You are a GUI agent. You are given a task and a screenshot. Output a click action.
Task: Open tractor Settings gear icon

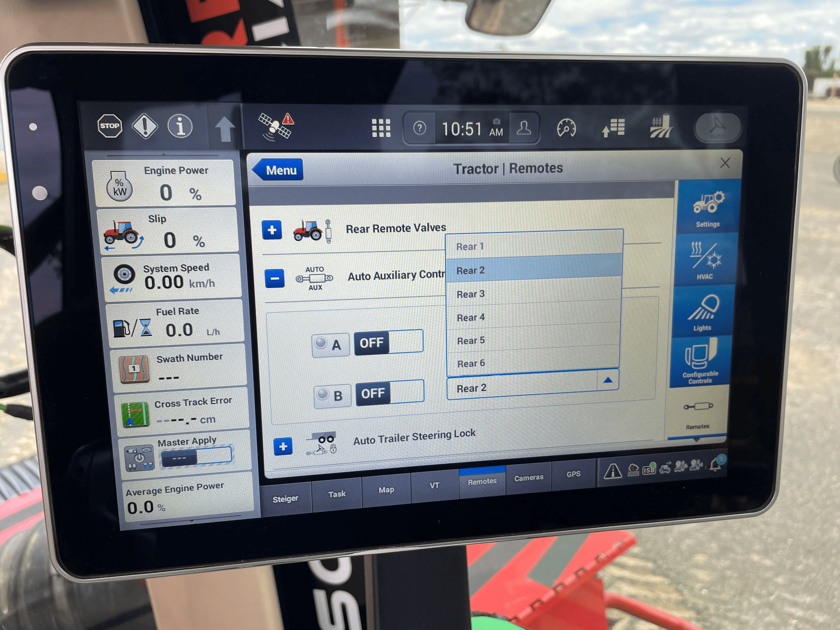pos(708,207)
